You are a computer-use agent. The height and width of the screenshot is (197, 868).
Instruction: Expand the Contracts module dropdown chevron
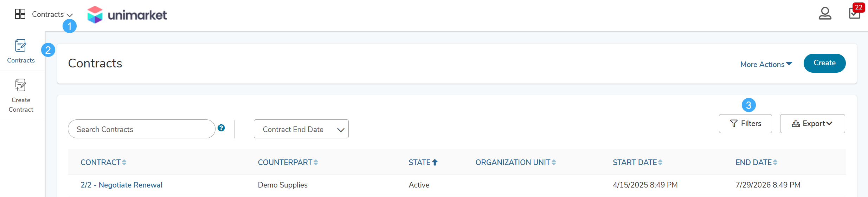pos(70,15)
